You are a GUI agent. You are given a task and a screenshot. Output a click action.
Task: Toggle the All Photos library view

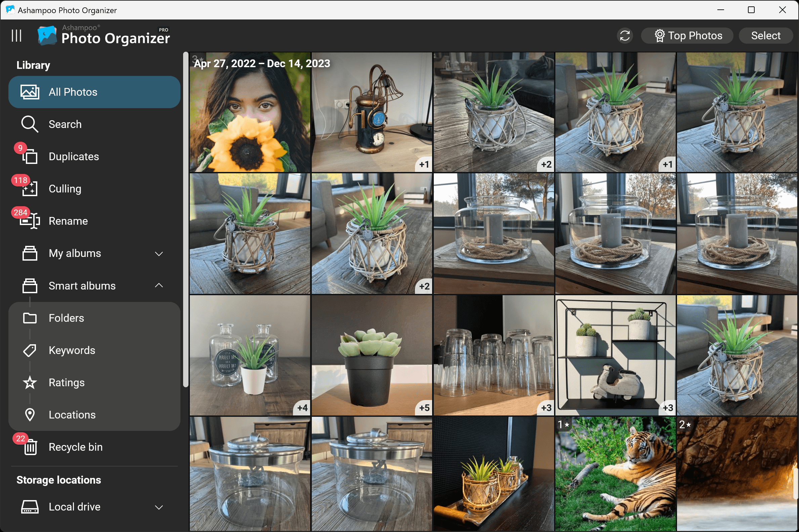coord(73,92)
